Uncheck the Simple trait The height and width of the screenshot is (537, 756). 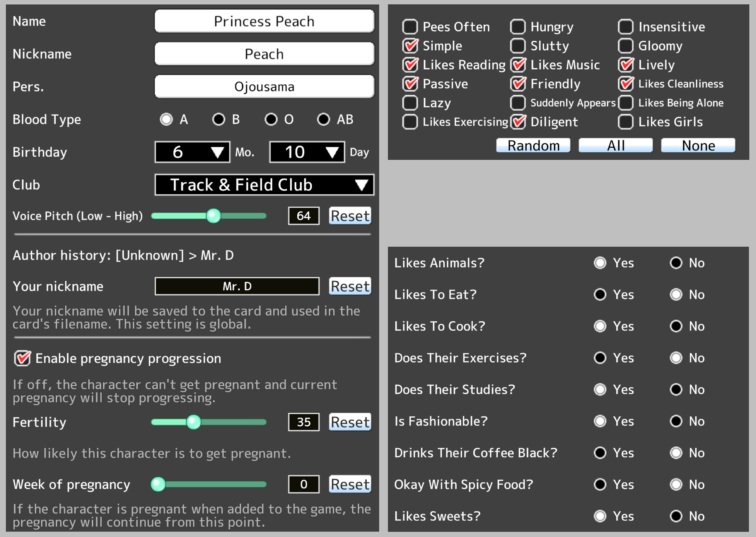[x=410, y=46]
